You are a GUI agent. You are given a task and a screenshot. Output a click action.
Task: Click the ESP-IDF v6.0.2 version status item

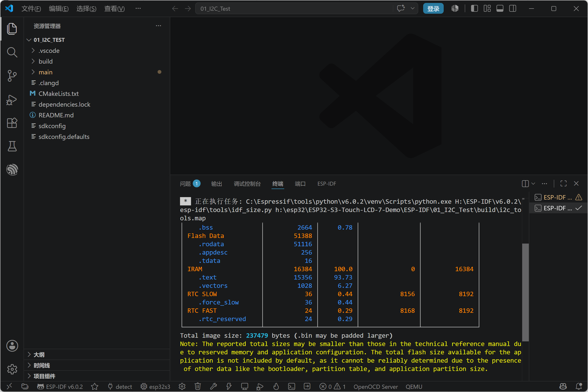60,387
